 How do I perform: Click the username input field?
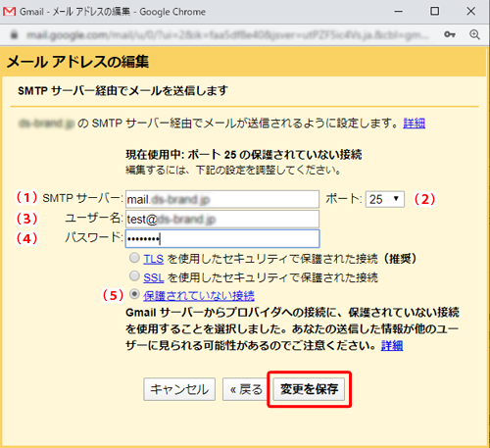click(222, 219)
